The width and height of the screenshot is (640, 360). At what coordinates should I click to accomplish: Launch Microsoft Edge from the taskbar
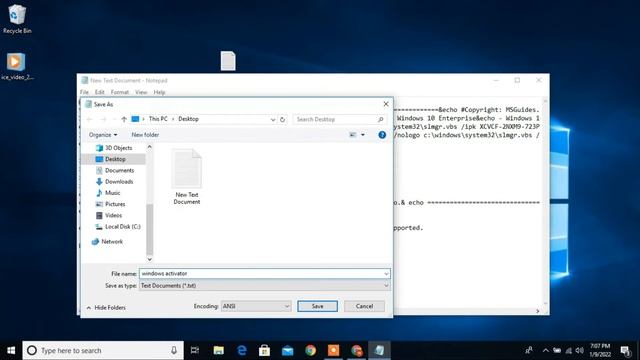click(242, 350)
